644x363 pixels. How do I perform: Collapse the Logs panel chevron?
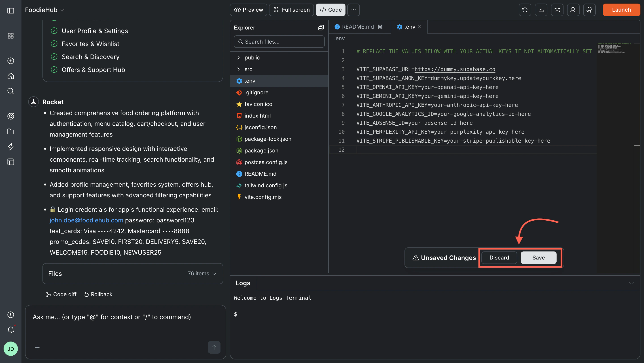[x=631, y=283]
